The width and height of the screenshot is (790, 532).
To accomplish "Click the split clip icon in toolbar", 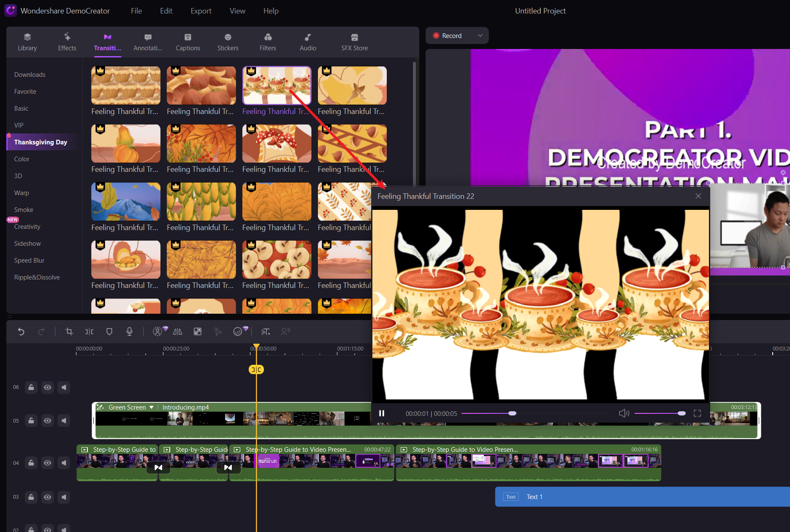I will click(x=90, y=331).
